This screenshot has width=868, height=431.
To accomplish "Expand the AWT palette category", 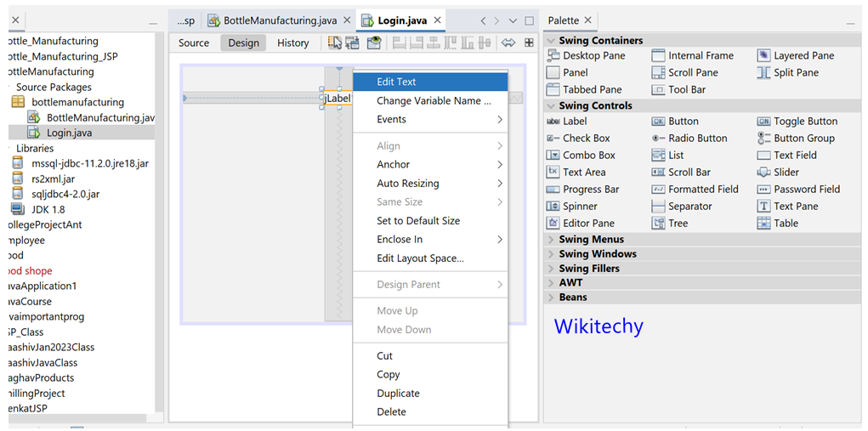I will (551, 283).
